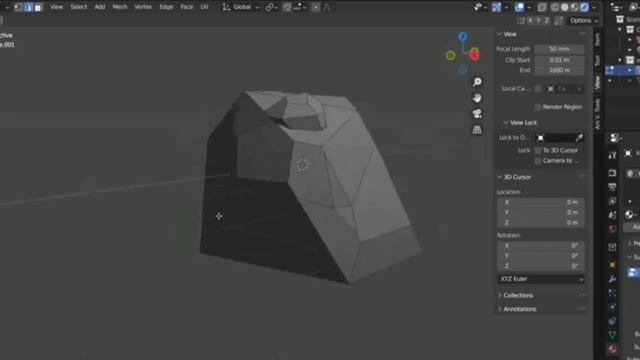Open the Select menu
Screen dimensions: 640x360
click(x=78, y=7)
